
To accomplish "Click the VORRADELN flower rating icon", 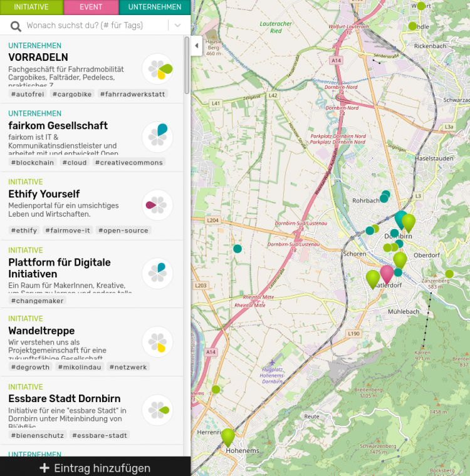I will point(158,69).
